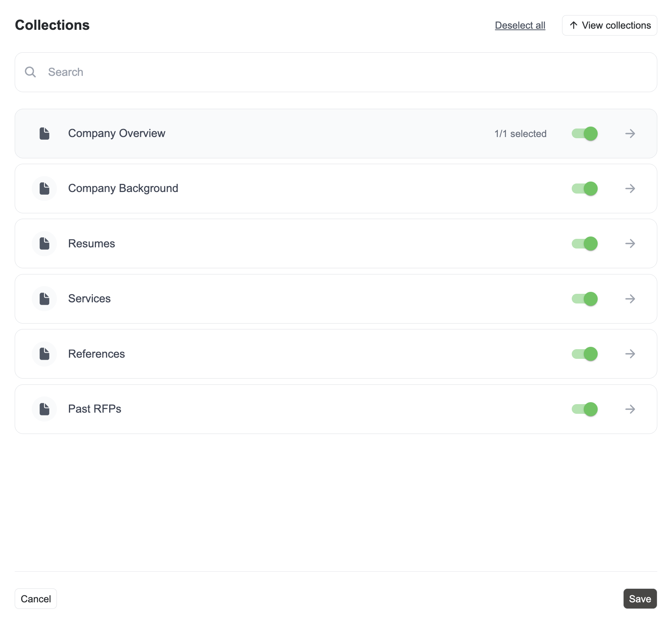The image size is (672, 624).
Task: Open Company Background with its arrow
Action: [630, 189]
